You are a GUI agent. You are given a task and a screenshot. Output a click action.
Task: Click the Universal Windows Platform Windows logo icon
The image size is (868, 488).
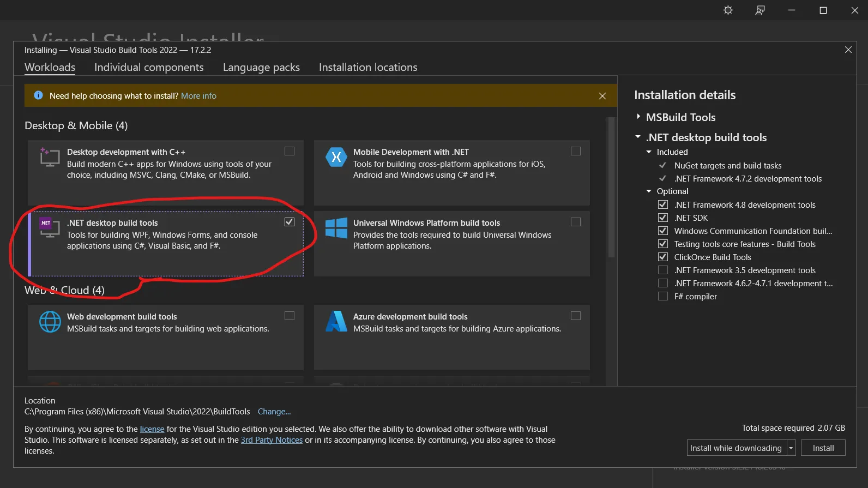pyautogui.click(x=336, y=228)
